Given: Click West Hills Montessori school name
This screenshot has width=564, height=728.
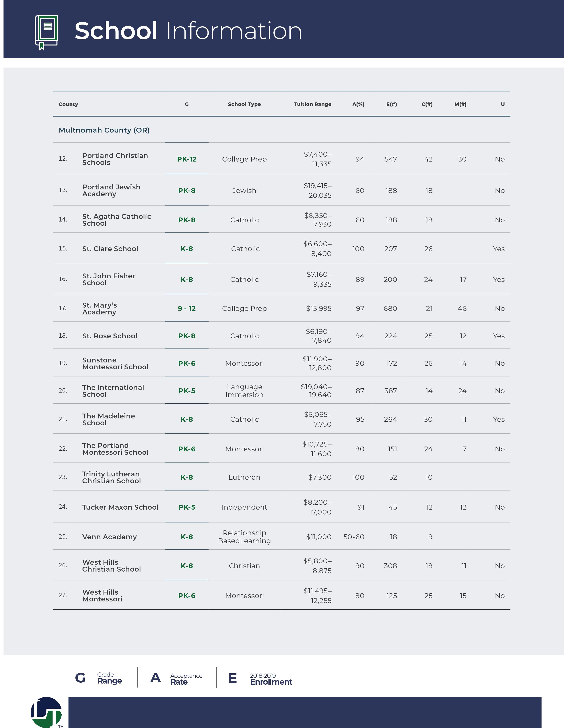Looking at the screenshot, I should click(x=102, y=596).
